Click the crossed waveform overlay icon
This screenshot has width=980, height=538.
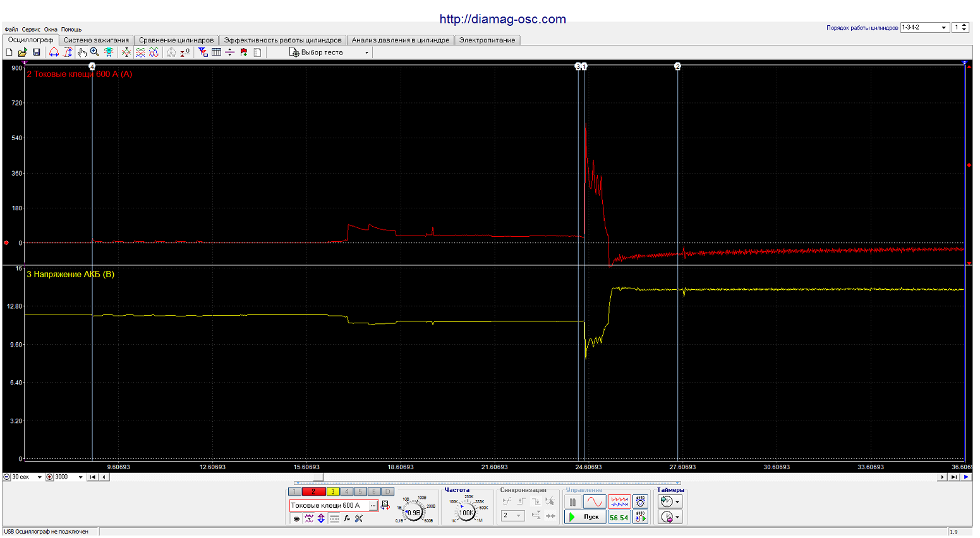[126, 52]
